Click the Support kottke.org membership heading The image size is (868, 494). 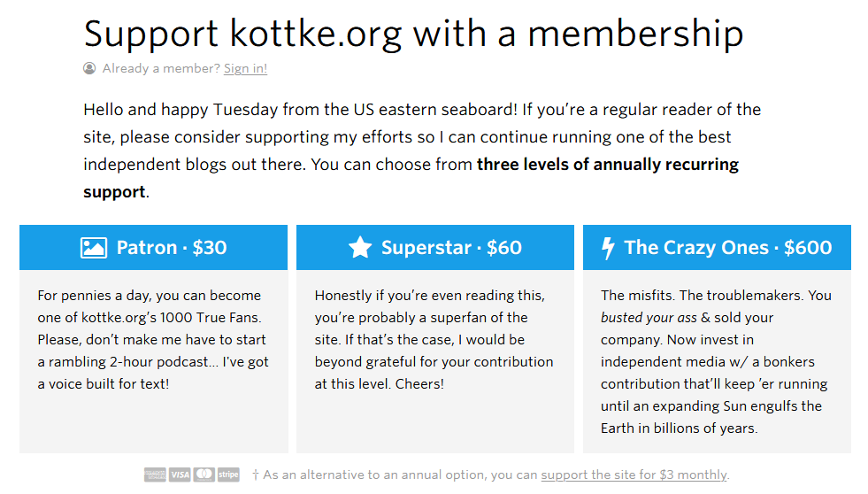pyautogui.click(x=413, y=34)
